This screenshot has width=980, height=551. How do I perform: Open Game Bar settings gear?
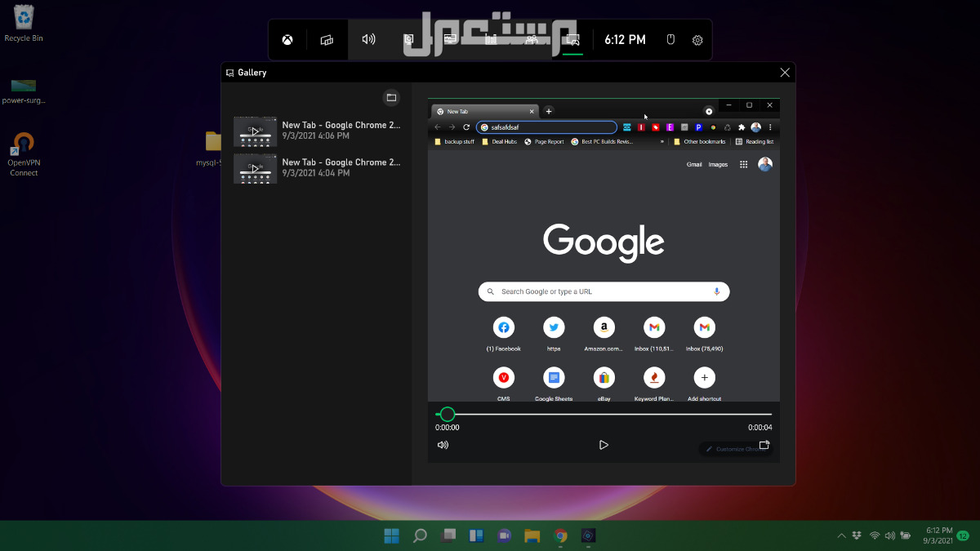697,40
